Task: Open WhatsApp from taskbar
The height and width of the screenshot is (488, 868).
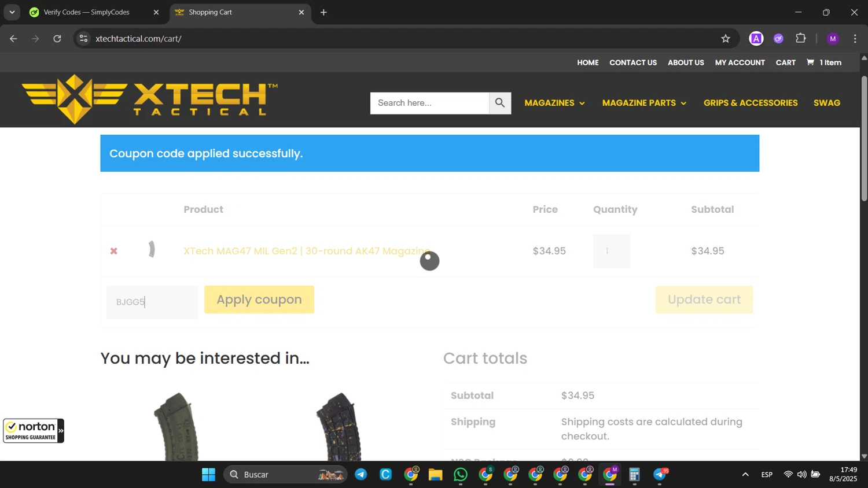Action: (461, 475)
